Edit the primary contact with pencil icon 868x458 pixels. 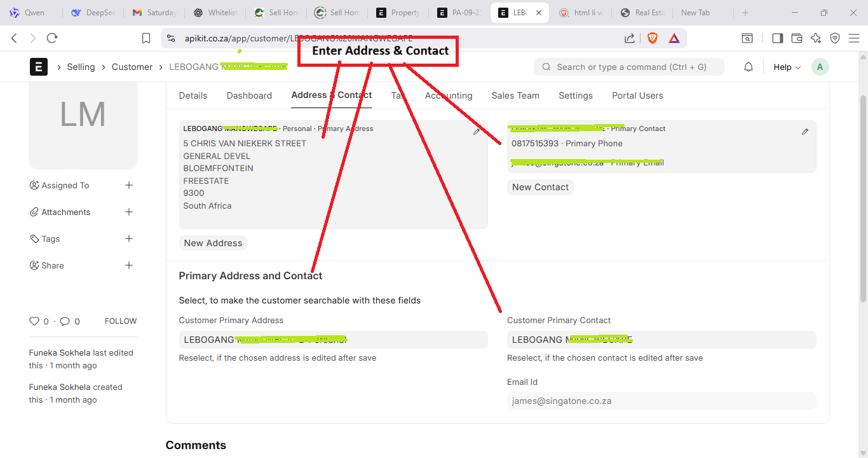[805, 132]
